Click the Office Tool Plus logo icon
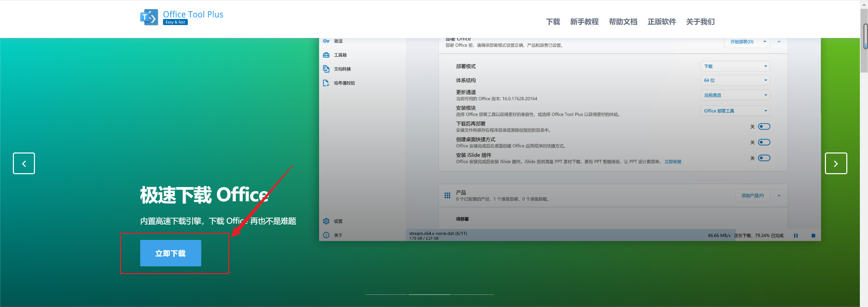 pyautogui.click(x=149, y=17)
